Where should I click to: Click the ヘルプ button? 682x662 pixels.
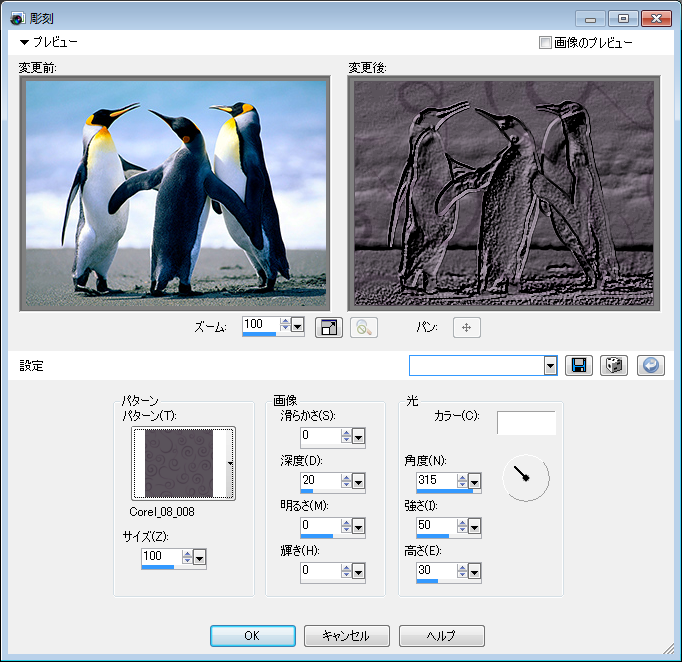tap(441, 636)
